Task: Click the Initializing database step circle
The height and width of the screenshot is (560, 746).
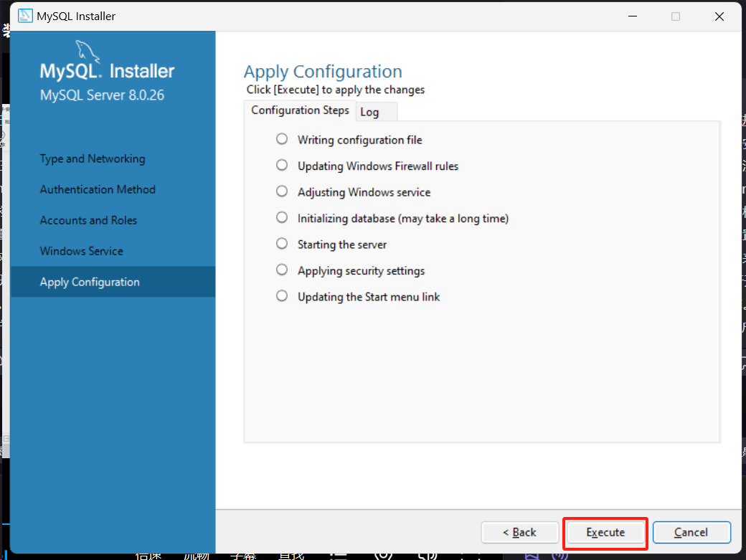Action: 282,217
